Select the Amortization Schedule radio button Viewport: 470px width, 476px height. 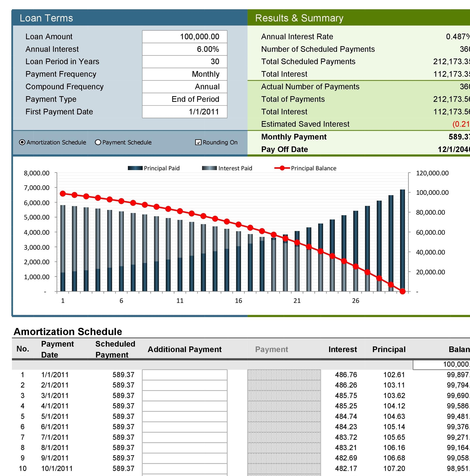(22, 142)
